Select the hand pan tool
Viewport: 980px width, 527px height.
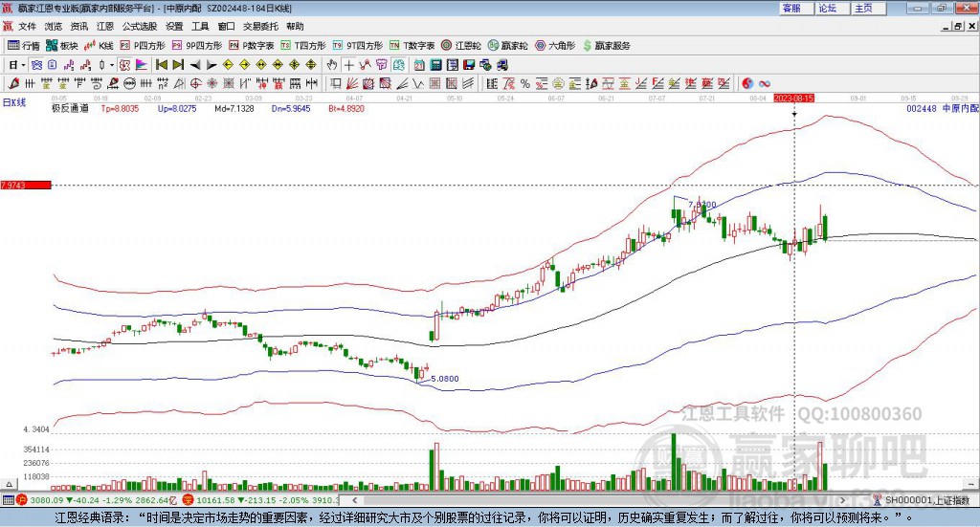[332, 65]
